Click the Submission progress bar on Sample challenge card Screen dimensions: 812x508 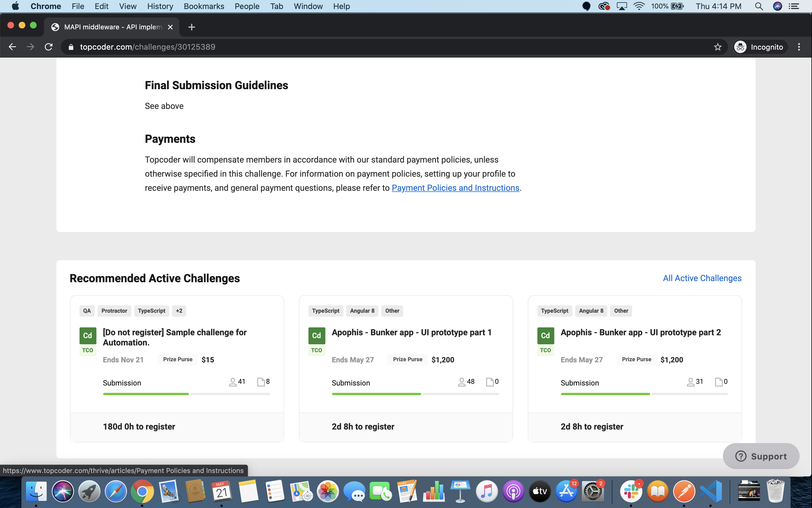coord(186,394)
